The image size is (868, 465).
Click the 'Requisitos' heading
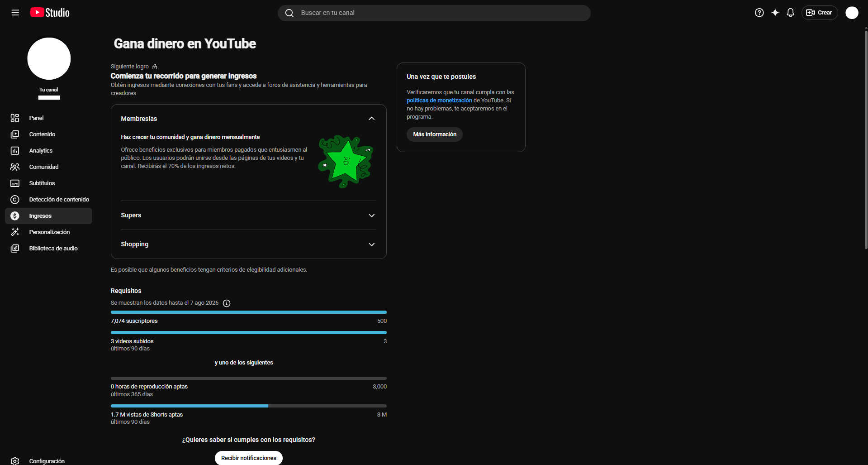[x=126, y=291]
